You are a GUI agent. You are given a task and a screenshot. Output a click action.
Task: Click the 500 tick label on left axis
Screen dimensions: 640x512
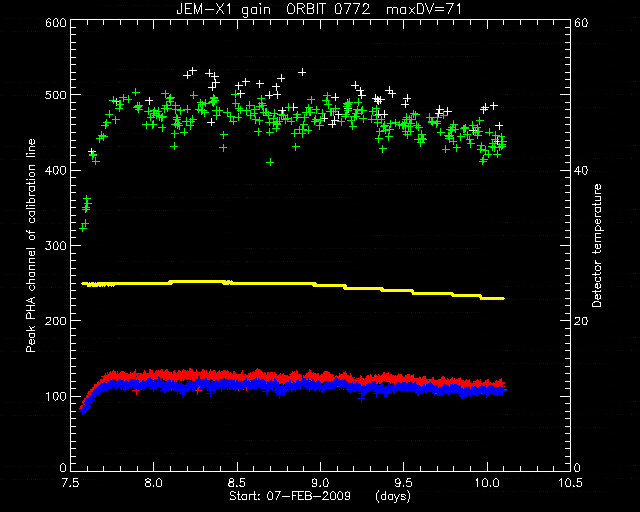click(x=56, y=95)
